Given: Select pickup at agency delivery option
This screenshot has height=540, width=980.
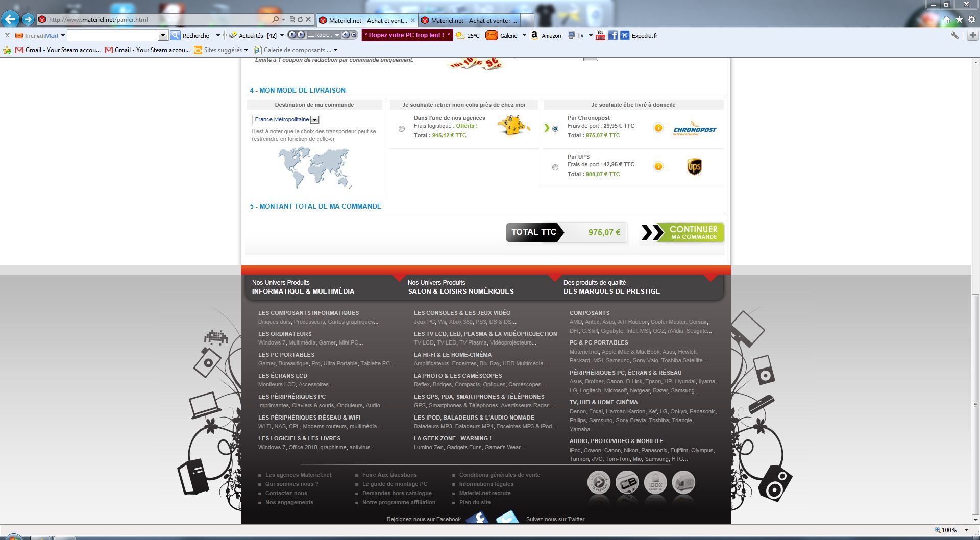Looking at the screenshot, I should pos(402,129).
